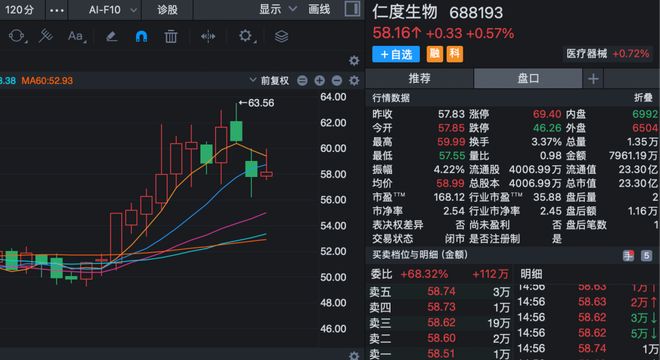Toggle the magnet snap tool
The image size is (660, 360).
tap(141, 37)
